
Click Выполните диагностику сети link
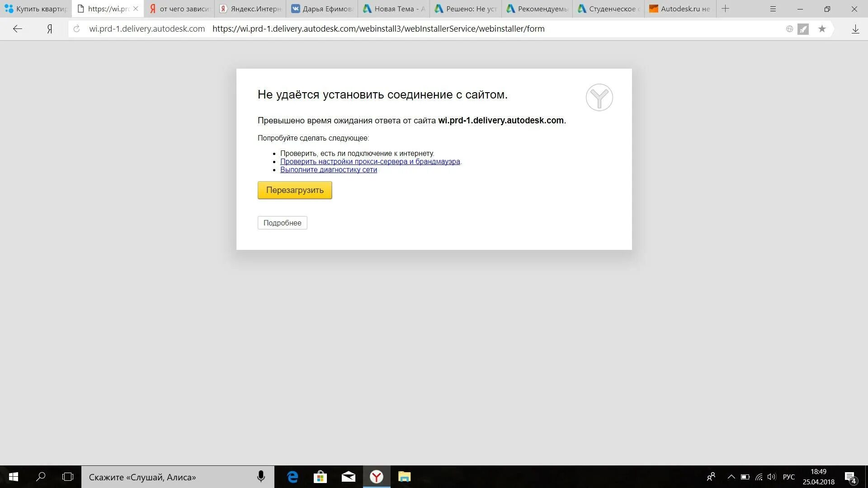pyautogui.click(x=328, y=170)
